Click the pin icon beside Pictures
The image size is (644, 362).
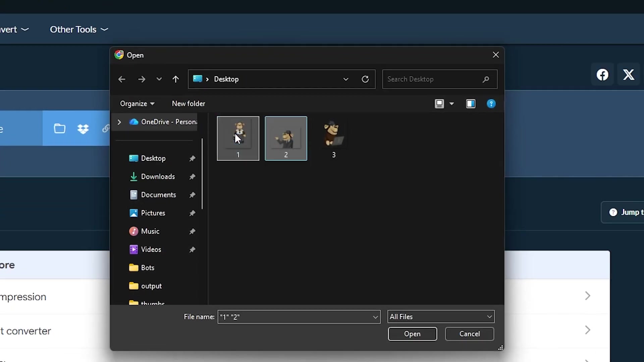[192, 213]
